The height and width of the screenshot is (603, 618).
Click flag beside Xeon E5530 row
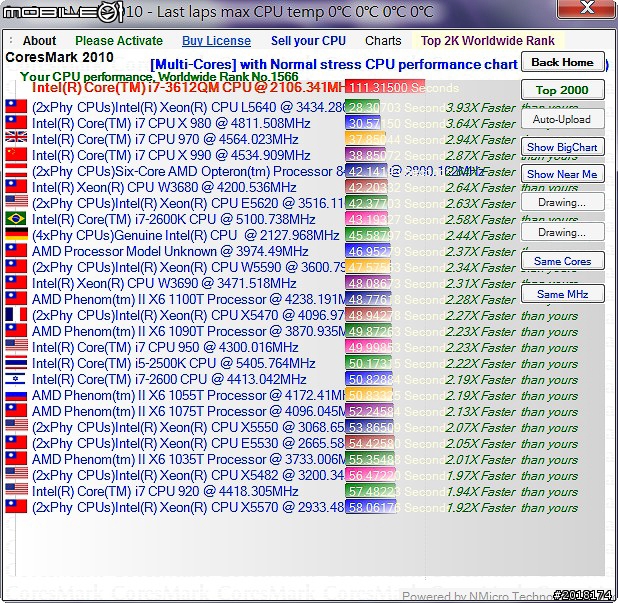pyautogui.click(x=16, y=443)
